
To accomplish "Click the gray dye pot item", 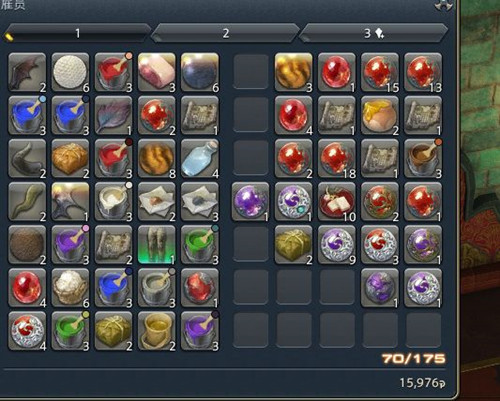I will [156, 288].
